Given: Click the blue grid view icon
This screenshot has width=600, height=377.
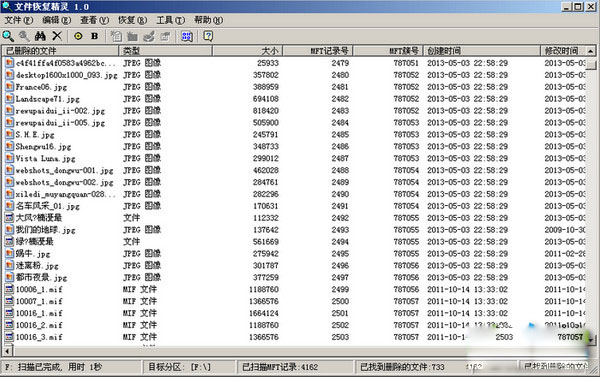Looking at the screenshot, I should [187, 36].
